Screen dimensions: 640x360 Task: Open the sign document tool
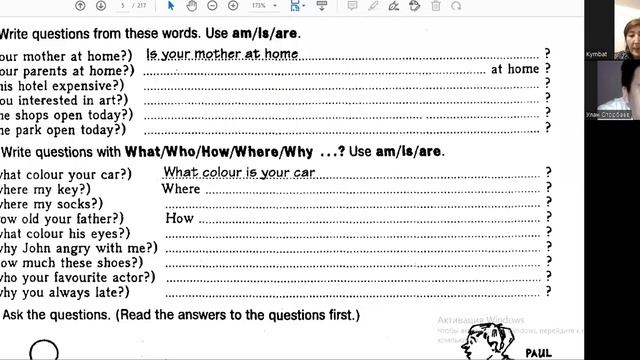(394, 6)
